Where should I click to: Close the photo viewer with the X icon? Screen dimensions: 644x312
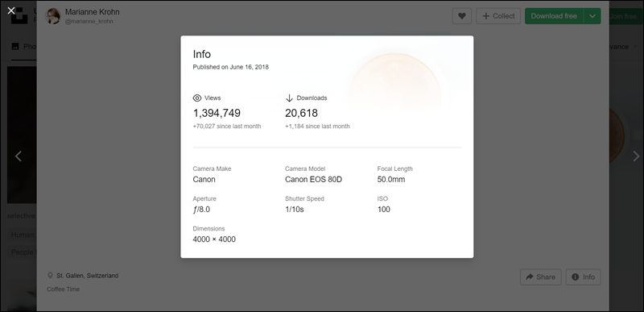click(11, 10)
